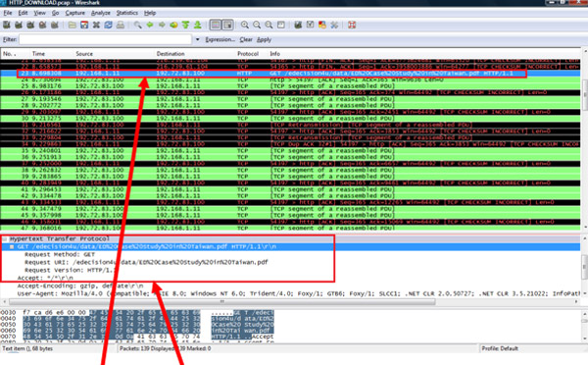Collapse the Hypertext Transfer Protocol tree node

click(x=5, y=238)
